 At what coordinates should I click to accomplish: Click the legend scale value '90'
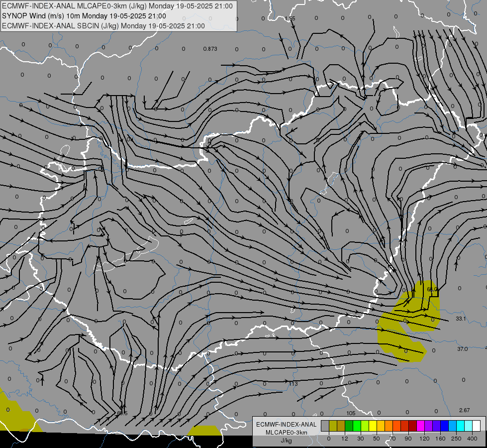tap(408, 439)
